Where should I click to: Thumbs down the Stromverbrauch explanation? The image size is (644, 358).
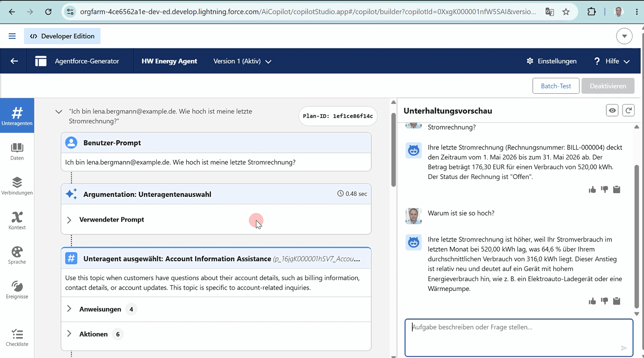(604, 301)
